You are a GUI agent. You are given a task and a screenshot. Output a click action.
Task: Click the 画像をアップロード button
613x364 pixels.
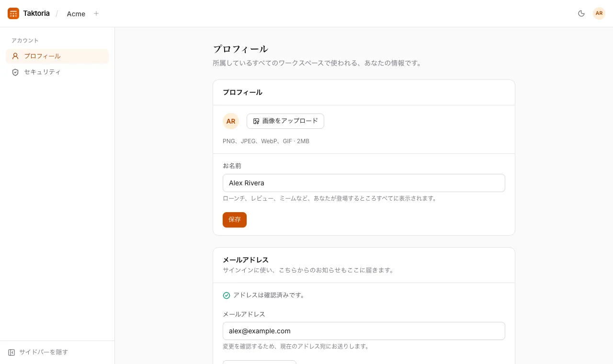(285, 121)
